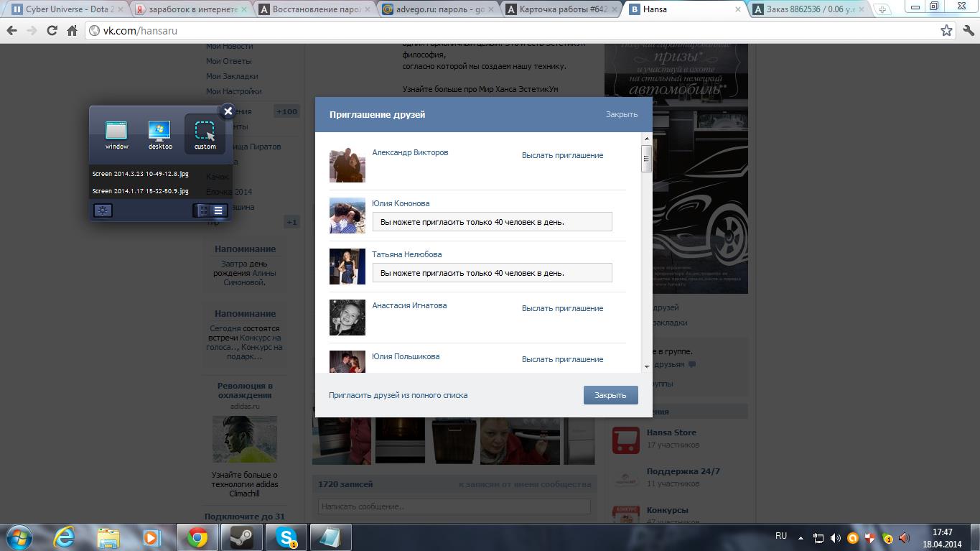This screenshot has height=551, width=980.
Task: Open Windows Media Player taskbar icon
Action: (x=151, y=537)
